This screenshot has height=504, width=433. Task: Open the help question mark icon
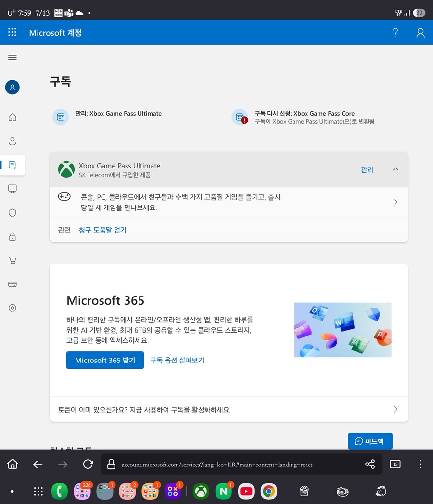pyautogui.click(x=395, y=32)
